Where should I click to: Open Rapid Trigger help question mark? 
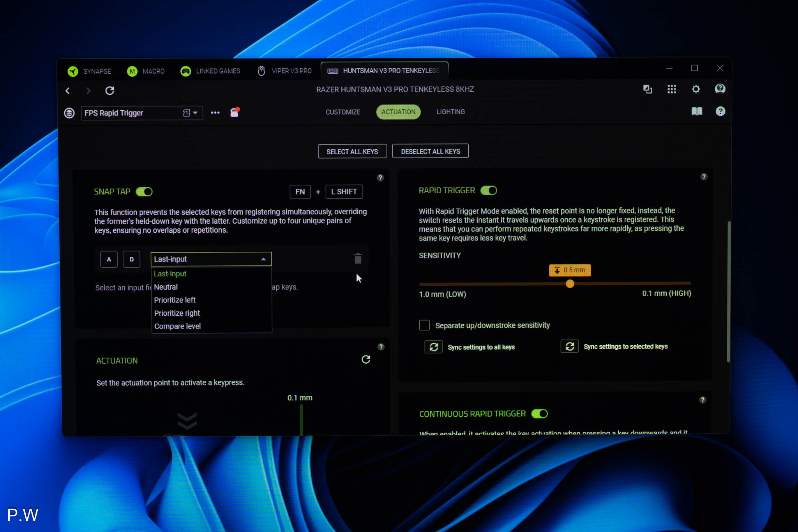(704, 177)
